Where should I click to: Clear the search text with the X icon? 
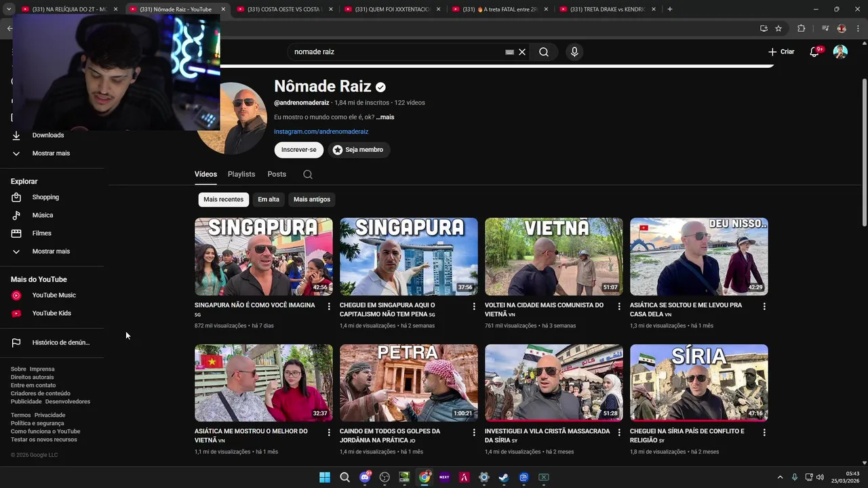coord(522,52)
